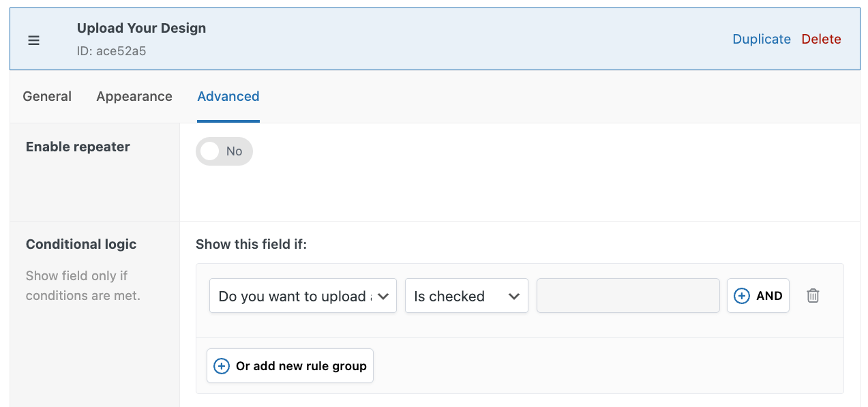Click the Upload Your Design title
868x407 pixels.
141,28
